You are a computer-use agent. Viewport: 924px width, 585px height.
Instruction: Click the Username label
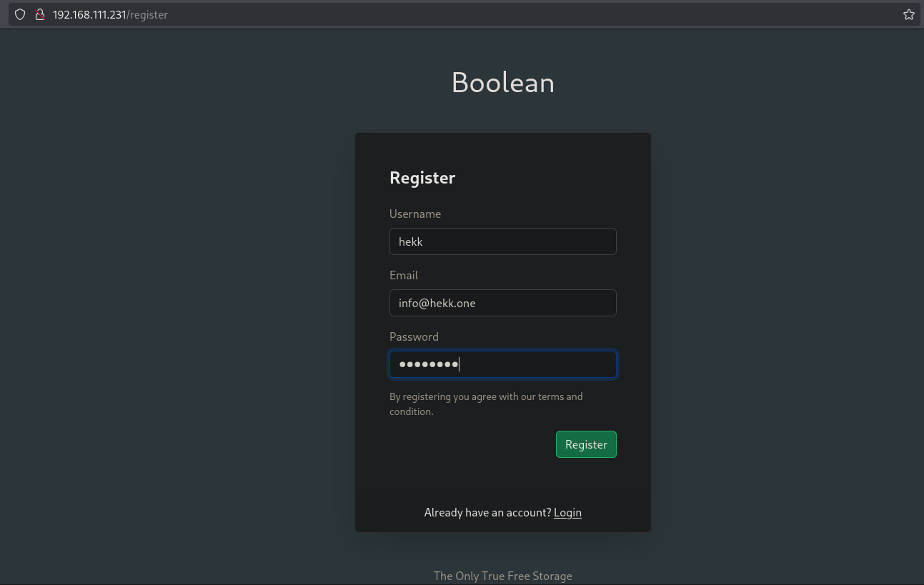[414, 214]
